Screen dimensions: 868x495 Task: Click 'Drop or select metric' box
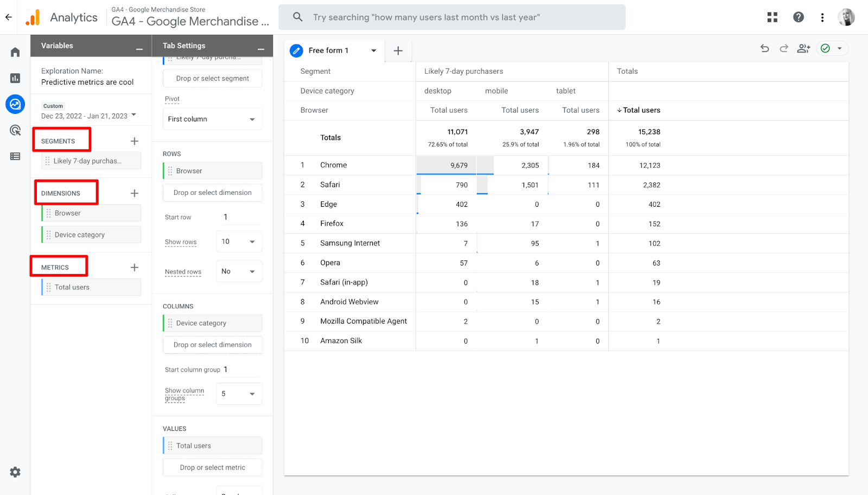(x=212, y=467)
